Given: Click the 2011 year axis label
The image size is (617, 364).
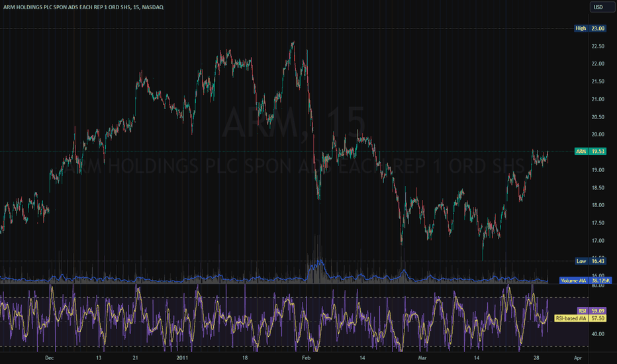Looking at the screenshot, I should [x=182, y=357].
